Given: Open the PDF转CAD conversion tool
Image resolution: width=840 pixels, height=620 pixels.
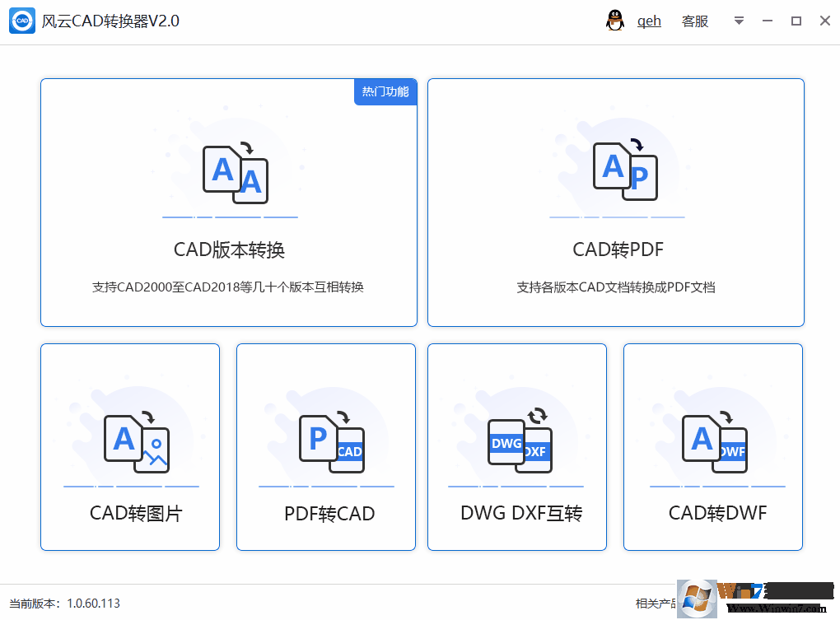Looking at the screenshot, I should [x=325, y=447].
